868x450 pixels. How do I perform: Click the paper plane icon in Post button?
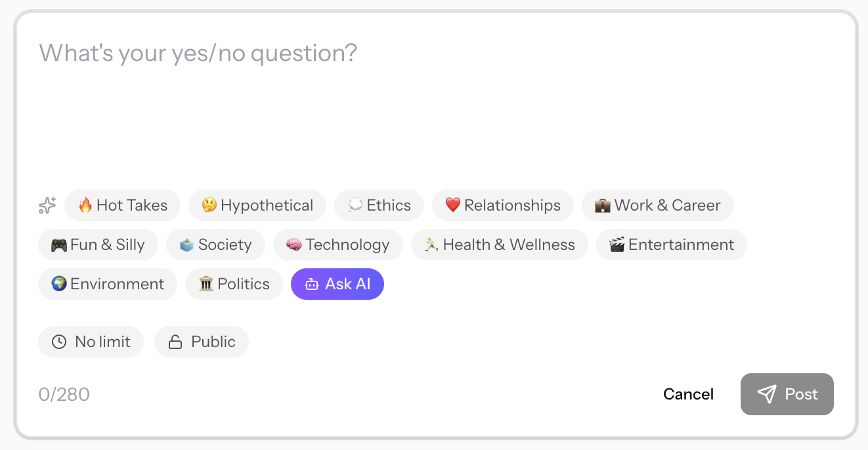point(767,394)
